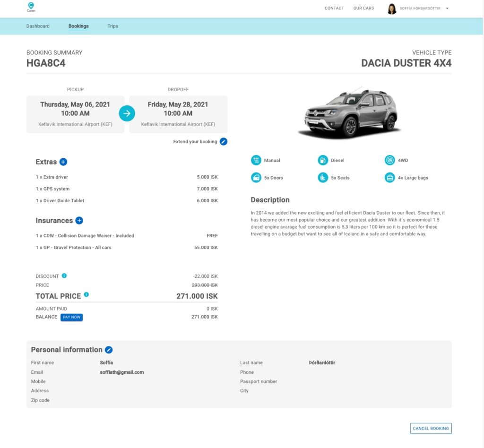Screen dimensions: 484x448
Task: Select the 4WD drivetrain icon
Action: pyautogui.click(x=389, y=160)
